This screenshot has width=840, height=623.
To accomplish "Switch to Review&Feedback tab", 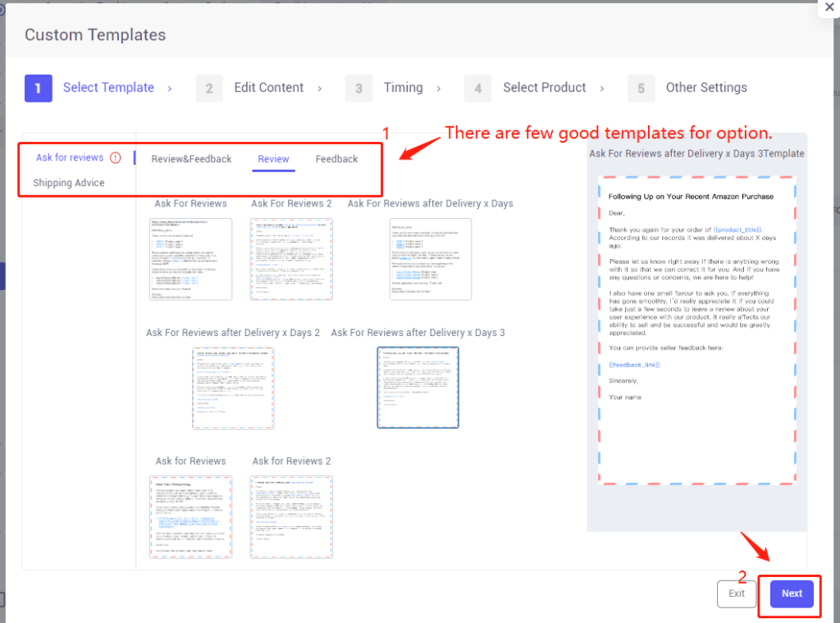I will pyautogui.click(x=191, y=159).
